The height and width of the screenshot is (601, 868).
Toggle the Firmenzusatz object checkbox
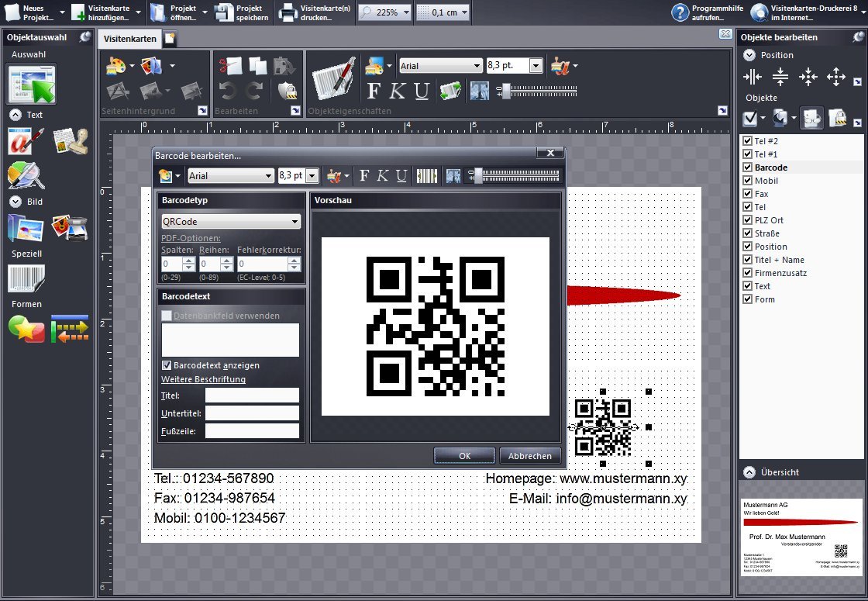pos(747,272)
